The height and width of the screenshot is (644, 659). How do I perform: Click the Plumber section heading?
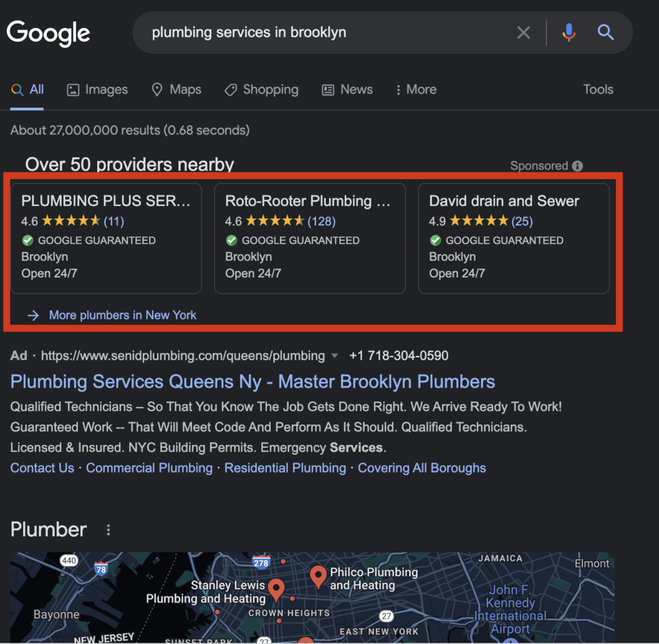(x=48, y=529)
